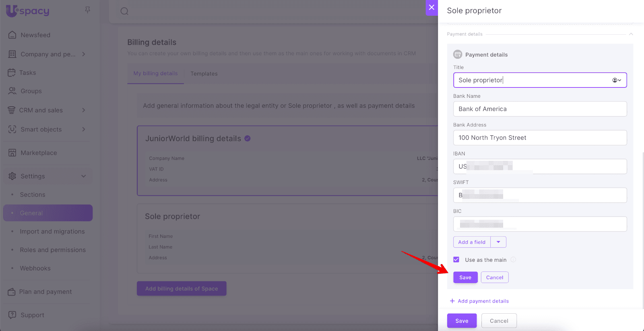
Task: Collapse the Settings menu
Action: [x=84, y=176]
